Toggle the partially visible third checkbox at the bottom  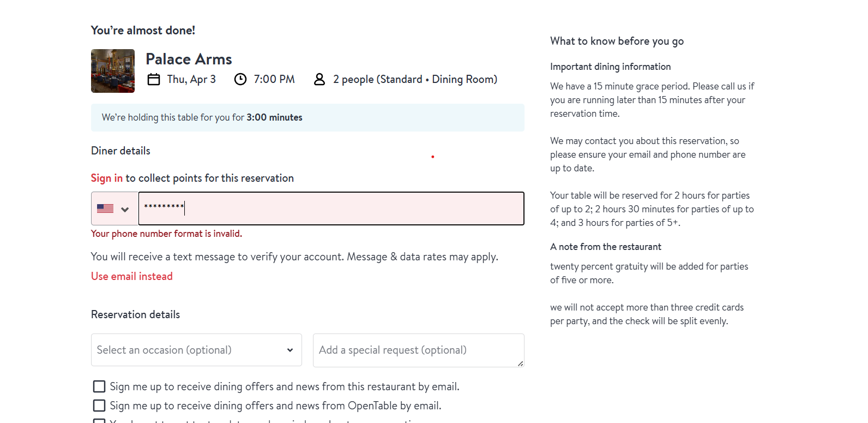click(x=99, y=421)
